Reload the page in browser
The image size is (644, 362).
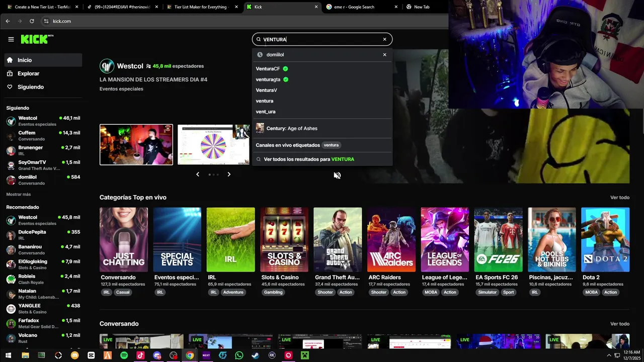click(32, 21)
